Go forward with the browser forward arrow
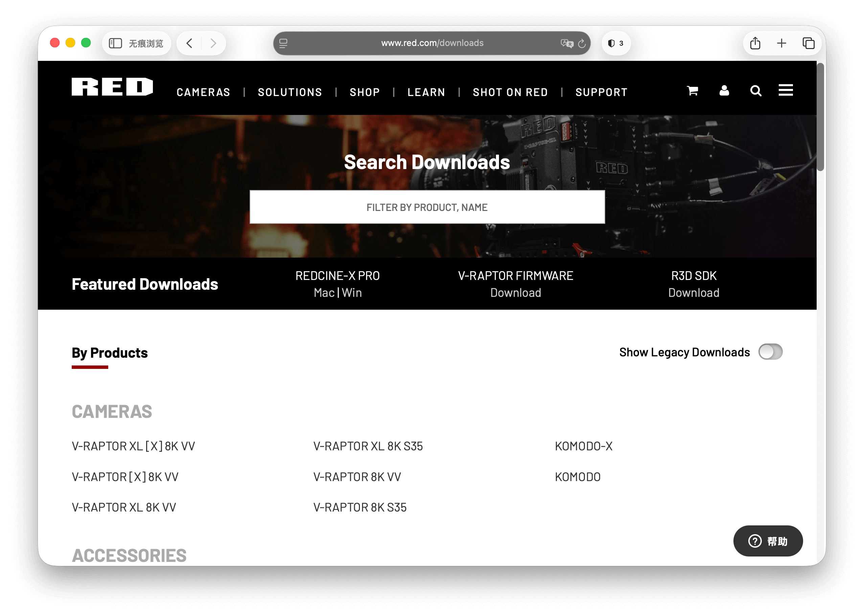 click(x=213, y=43)
